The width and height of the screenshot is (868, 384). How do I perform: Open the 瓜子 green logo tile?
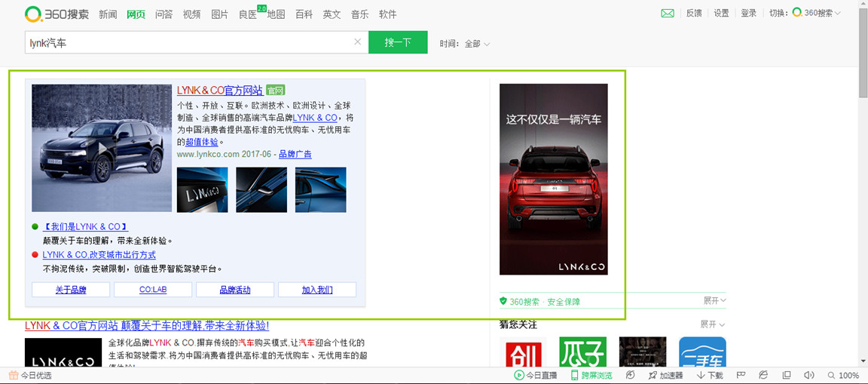pyautogui.click(x=582, y=352)
